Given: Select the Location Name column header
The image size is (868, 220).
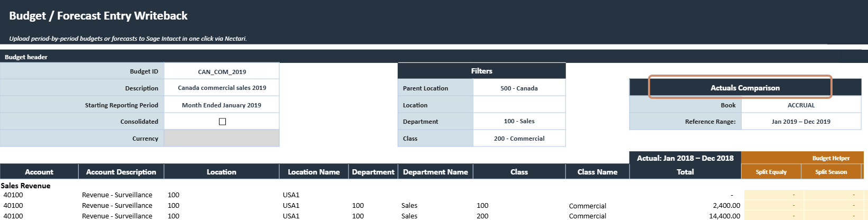Looking at the screenshot, I should click(314, 172).
